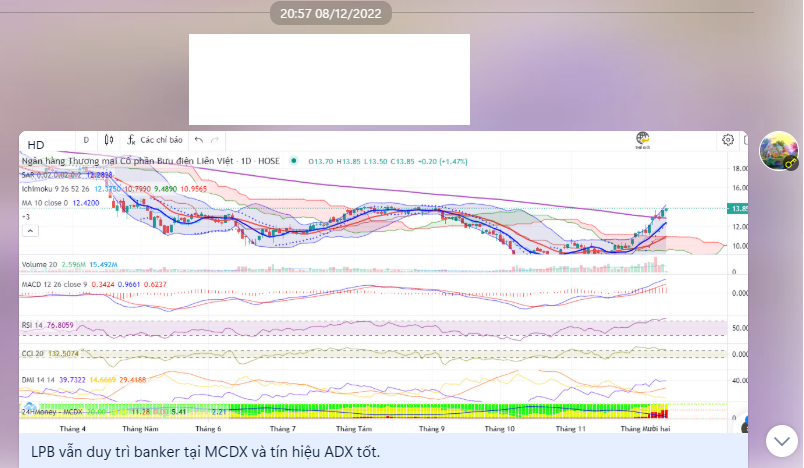Open chart settings gear icon
This screenshot has height=468, width=804.
(x=728, y=140)
